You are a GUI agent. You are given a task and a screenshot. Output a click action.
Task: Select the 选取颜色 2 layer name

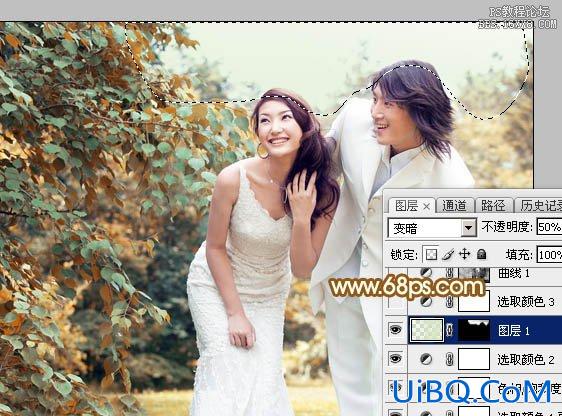[526, 359]
